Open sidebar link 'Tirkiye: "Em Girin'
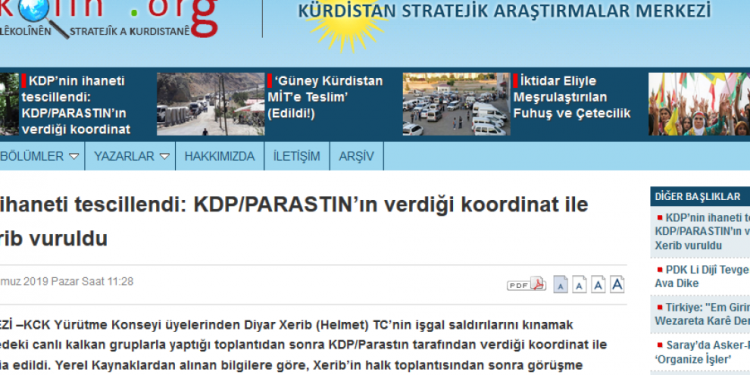 [702, 314]
